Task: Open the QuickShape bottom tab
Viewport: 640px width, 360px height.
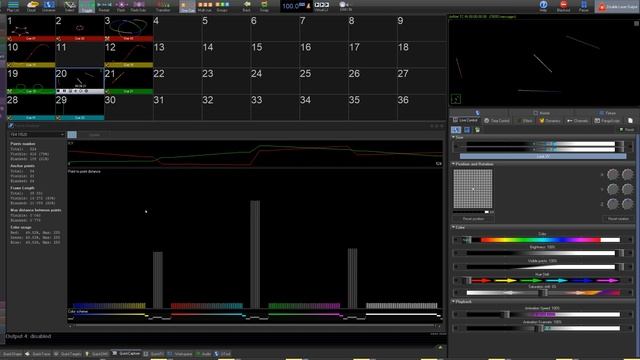Action: [11, 354]
